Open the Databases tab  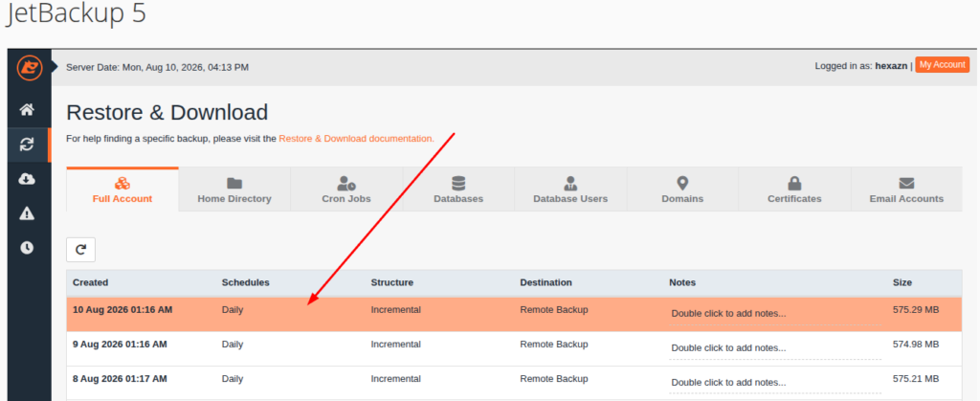(458, 189)
